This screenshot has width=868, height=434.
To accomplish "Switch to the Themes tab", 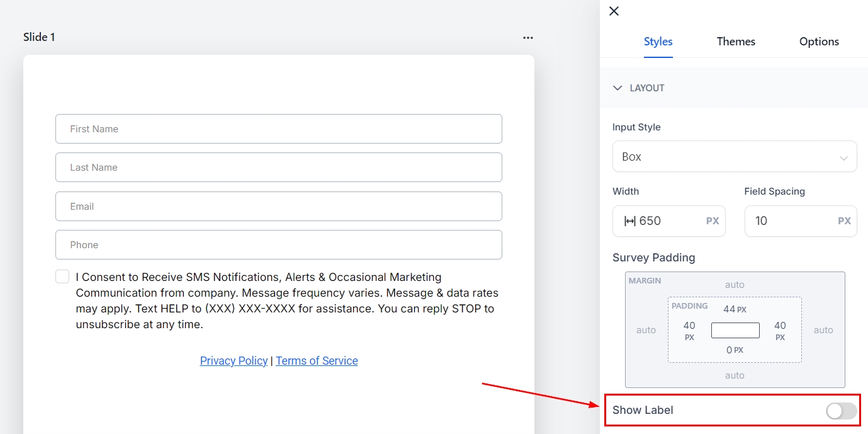I will coord(736,42).
